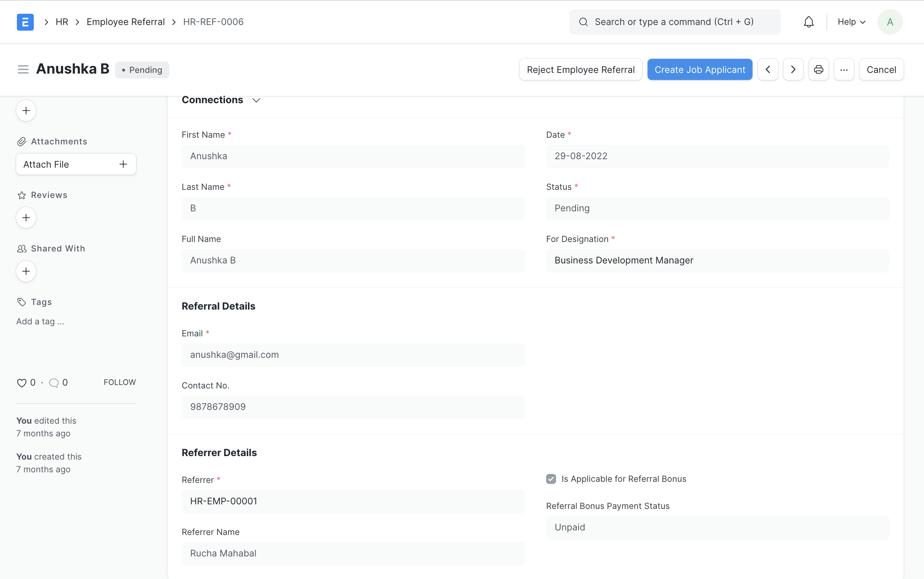Image resolution: width=924 pixels, height=579 pixels.
Task: Add an attachment with plus icon
Action: pos(123,164)
